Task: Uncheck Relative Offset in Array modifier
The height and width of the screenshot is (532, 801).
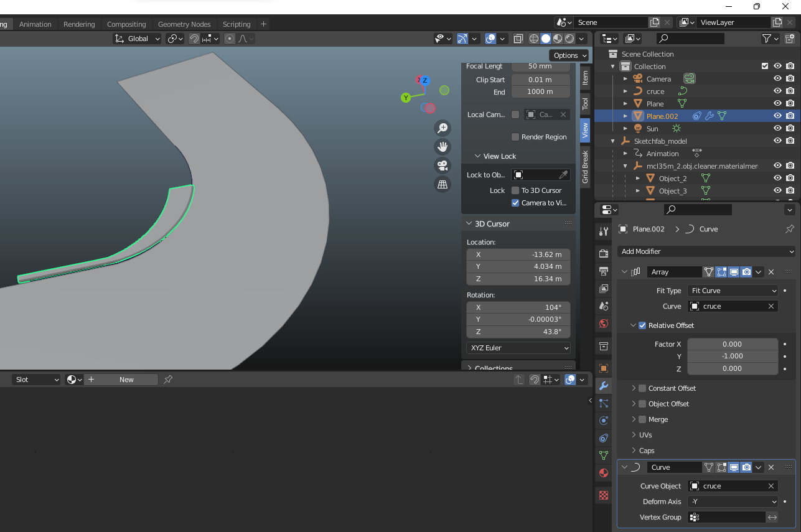Action: pyautogui.click(x=642, y=325)
